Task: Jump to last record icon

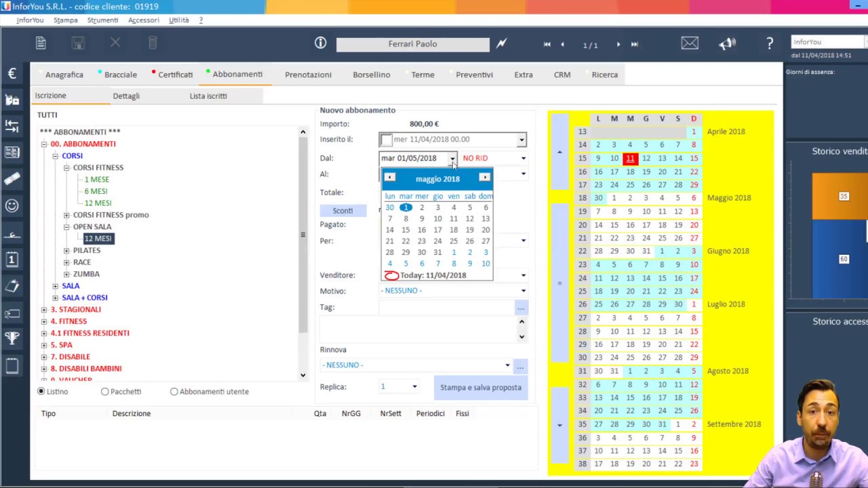Action: (635, 44)
